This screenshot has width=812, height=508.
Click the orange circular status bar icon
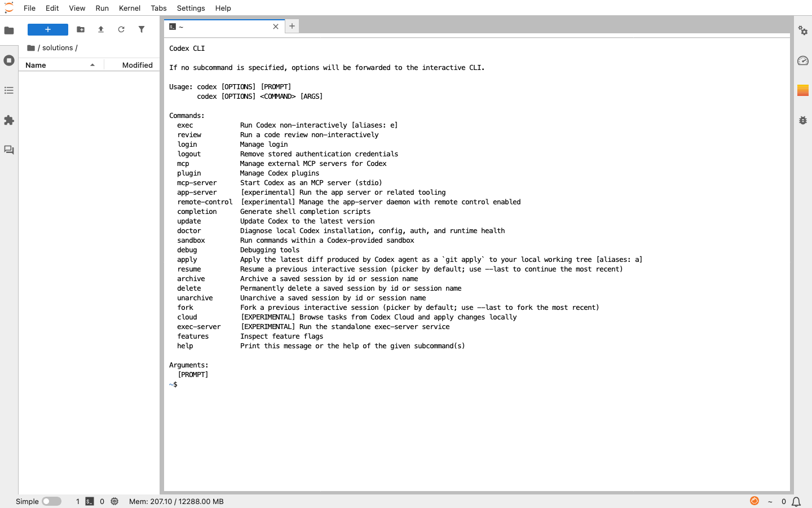(754, 501)
